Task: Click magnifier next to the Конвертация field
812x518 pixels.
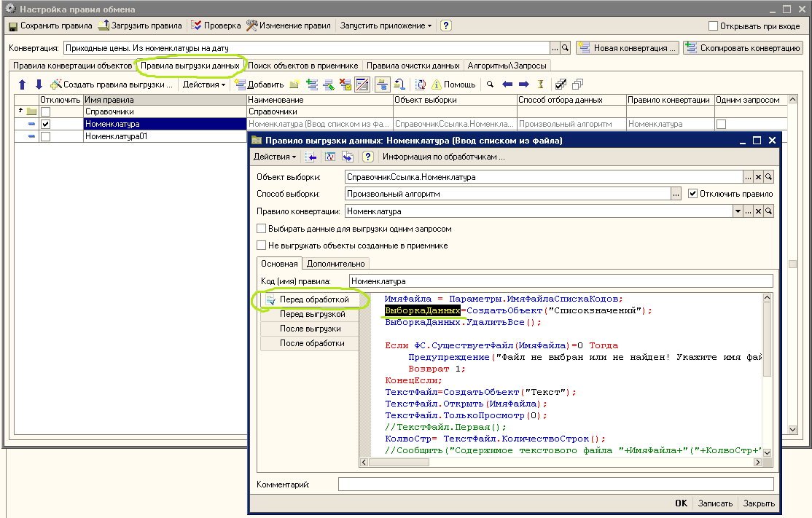Action: click(566, 48)
